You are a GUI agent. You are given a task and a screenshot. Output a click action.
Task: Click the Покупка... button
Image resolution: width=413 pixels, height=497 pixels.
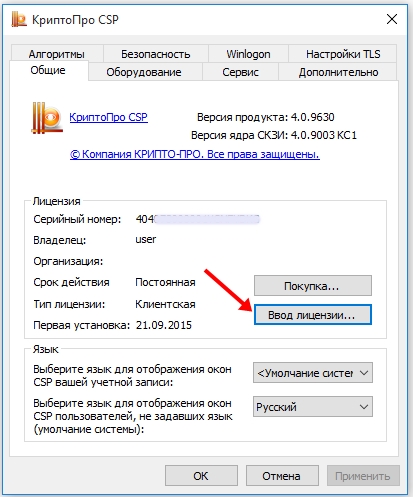313,286
